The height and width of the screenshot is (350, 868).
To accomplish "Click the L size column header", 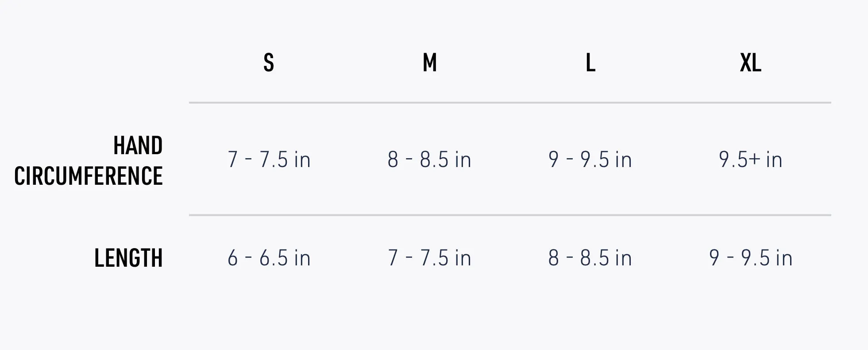I will pyautogui.click(x=590, y=62).
